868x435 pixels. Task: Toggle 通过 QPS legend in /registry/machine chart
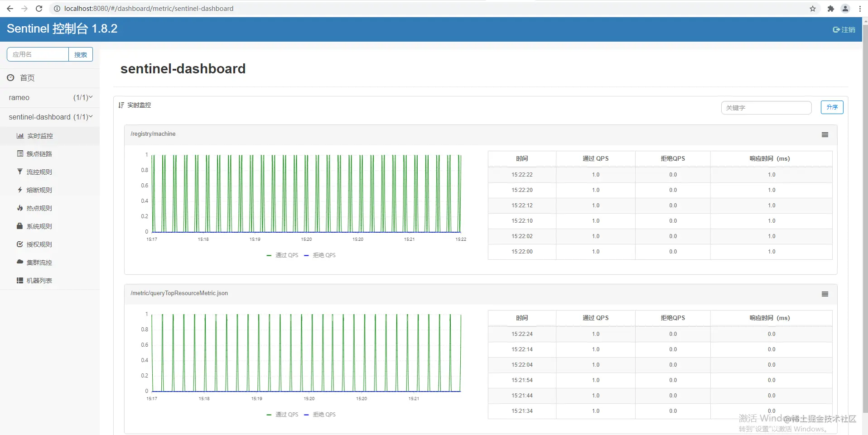pyautogui.click(x=282, y=255)
